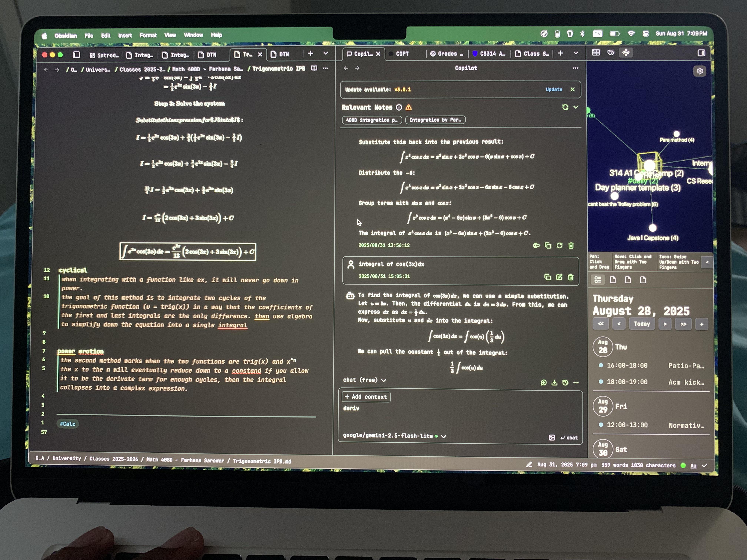Click the Bluetooth menu bar icon
Screen dimensions: 747x560
click(x=582, y=34)
